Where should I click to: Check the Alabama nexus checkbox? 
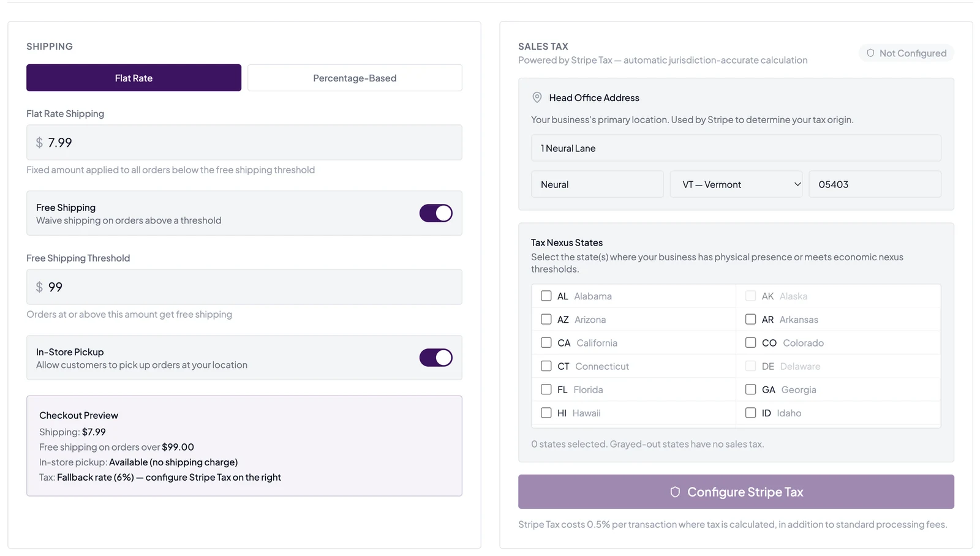pos(546,296)
